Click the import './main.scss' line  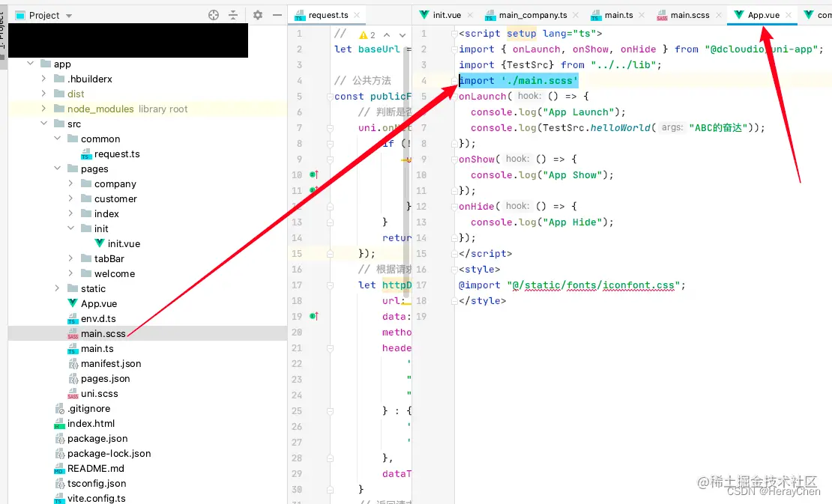(x=519, y=81)
